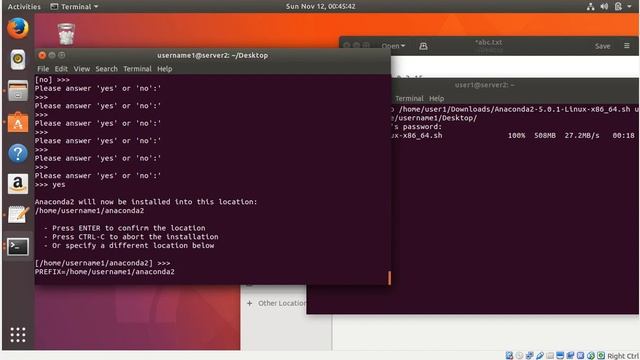Click the VirtualBox hard disk status icon
640x360 pixels.
coord(509,356)
